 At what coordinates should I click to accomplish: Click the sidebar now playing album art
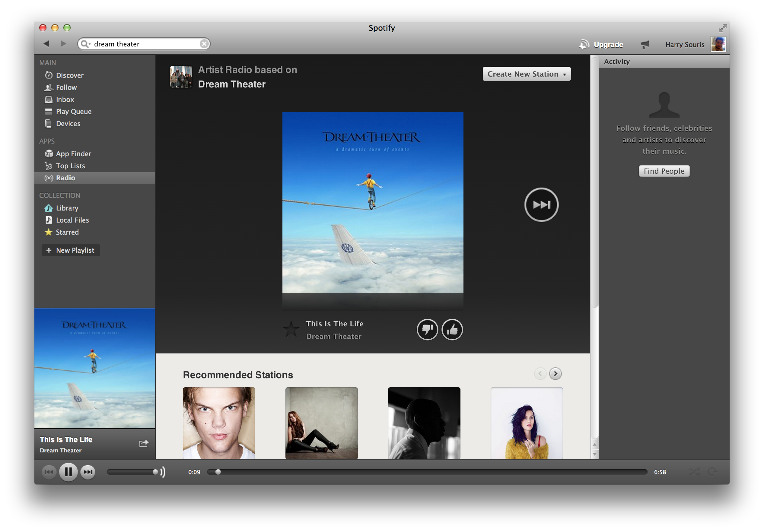[95, 369]
